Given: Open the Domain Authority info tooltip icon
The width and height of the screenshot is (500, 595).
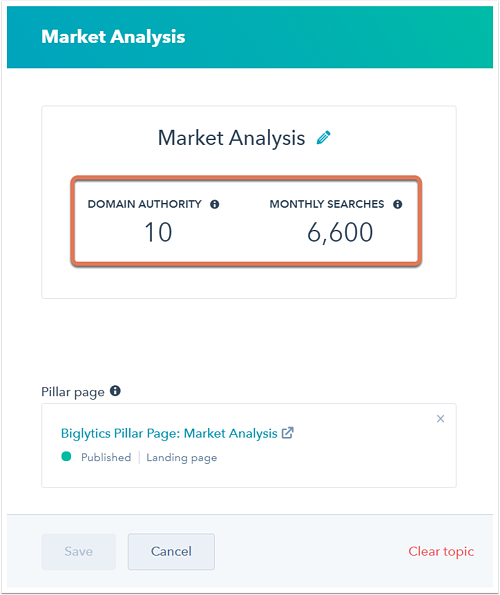Looking at the screenshot, I should click(x=215, y=205).
